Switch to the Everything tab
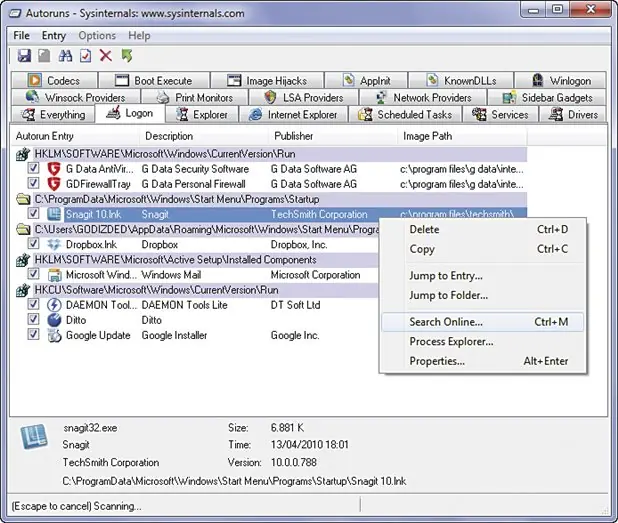The image size is (618, 523). coord(53,115)
